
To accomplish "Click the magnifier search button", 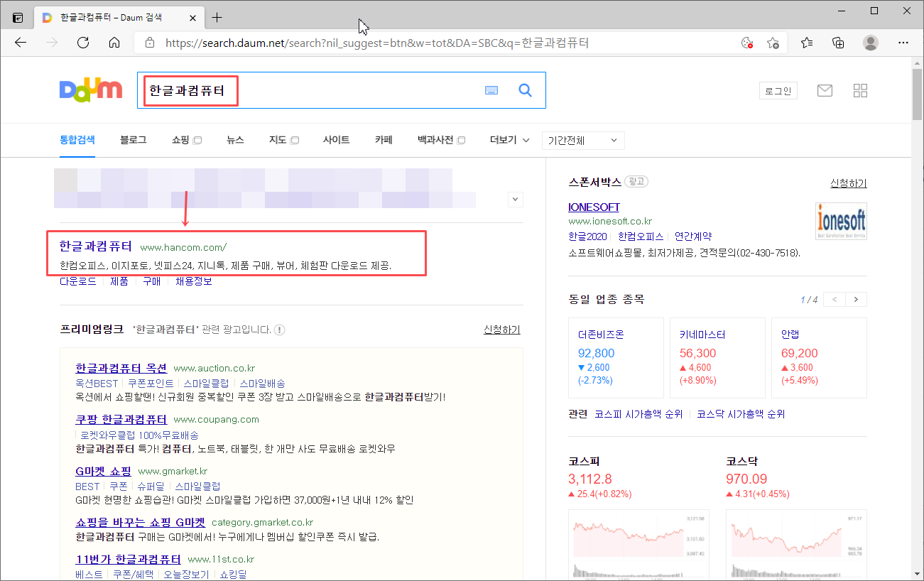I will tap(526, 90).
